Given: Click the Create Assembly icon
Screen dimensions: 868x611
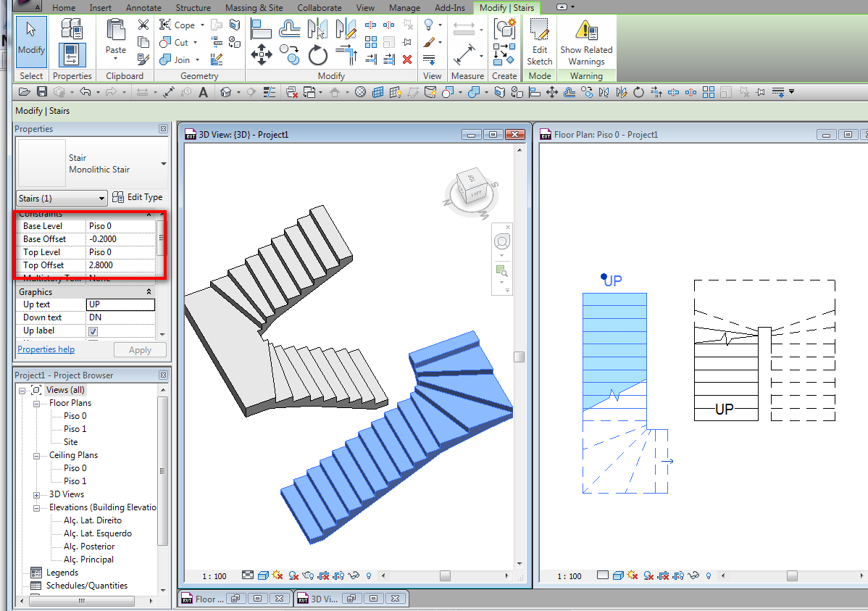Looking at the screenshot, I should pos(504,28).
